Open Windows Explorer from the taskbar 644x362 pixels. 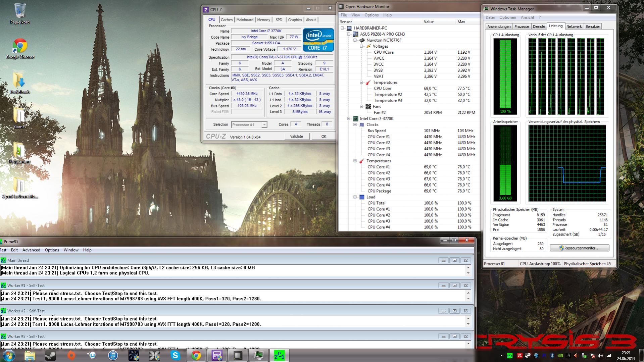pos(30,355)
